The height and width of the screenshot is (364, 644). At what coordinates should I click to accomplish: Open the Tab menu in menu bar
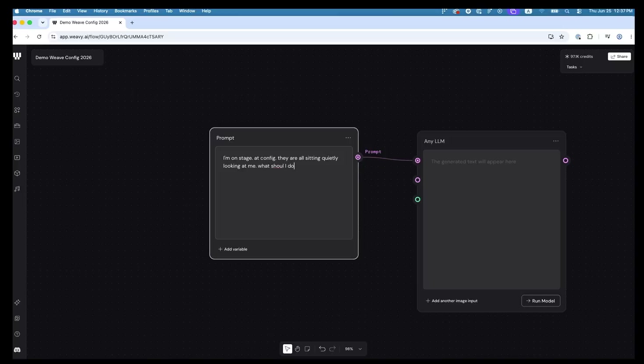point(169,11)
